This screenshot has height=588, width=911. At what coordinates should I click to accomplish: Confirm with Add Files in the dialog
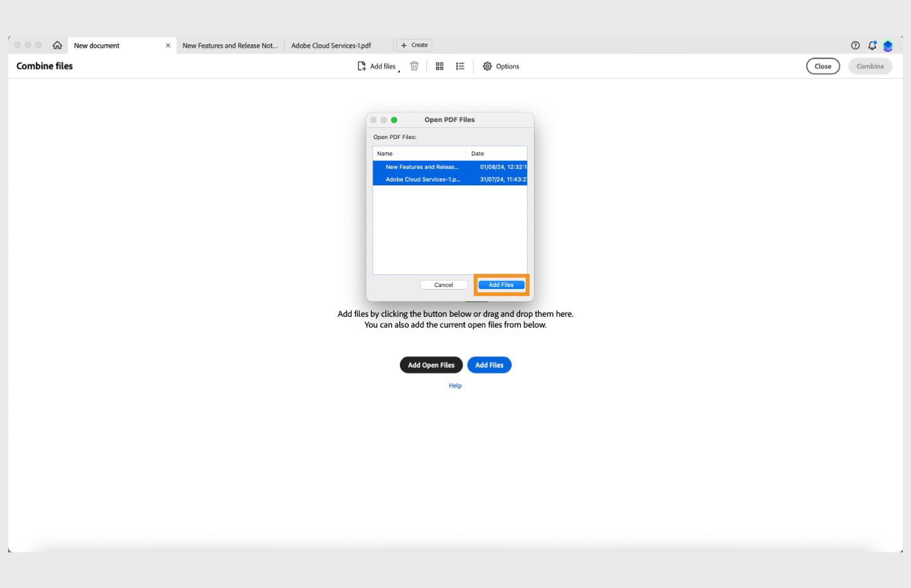[500, 285]
